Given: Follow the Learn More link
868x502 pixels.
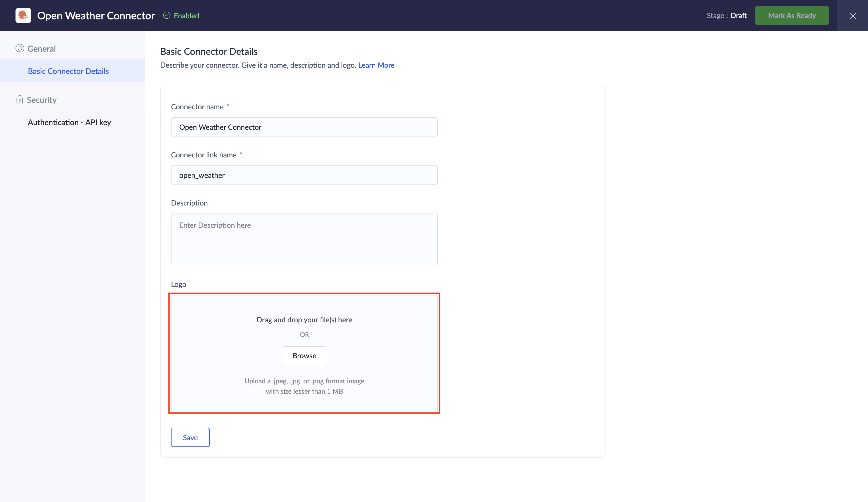Looking at the screenshot, I should click(376, 65).
